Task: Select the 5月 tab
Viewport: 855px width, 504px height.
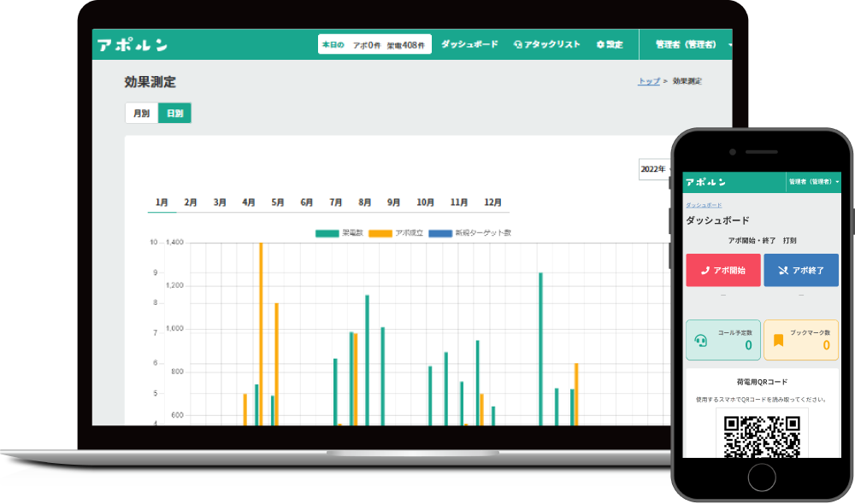Action: click(278, 202)
